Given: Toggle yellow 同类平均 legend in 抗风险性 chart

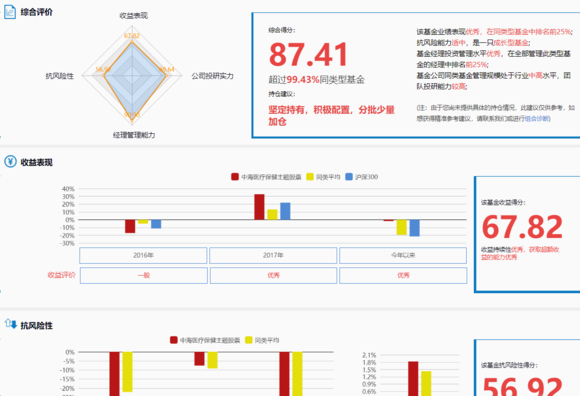Looking at the screenshot, I should [262, 340].
